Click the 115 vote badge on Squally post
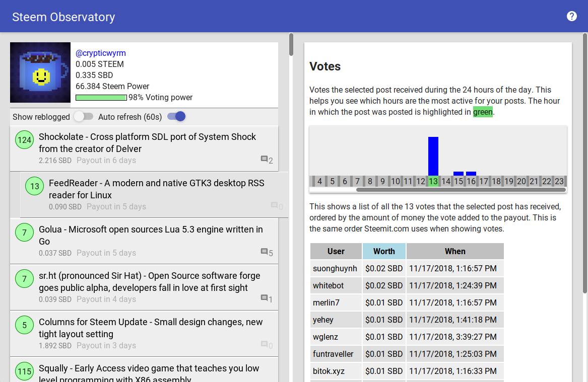 coord(24,371)
